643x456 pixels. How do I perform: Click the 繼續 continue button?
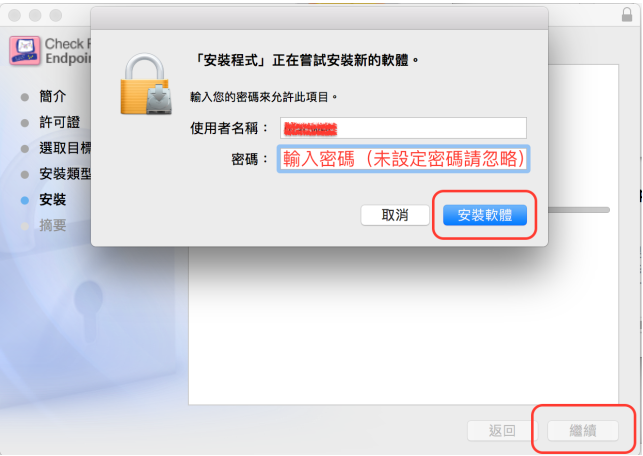point(583,430)
